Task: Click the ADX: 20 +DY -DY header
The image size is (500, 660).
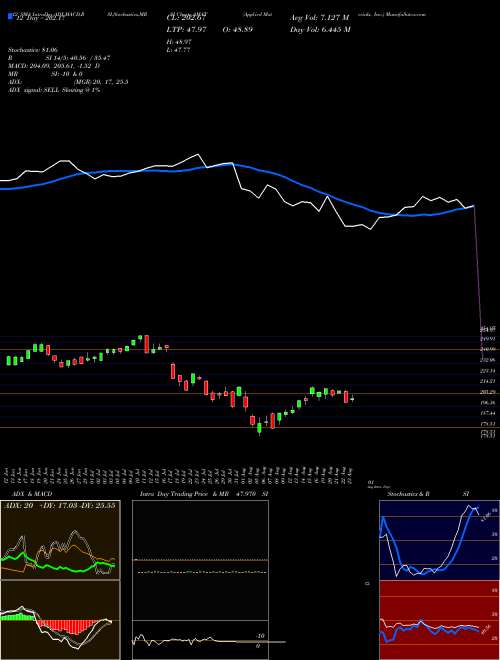Action: coord(59,506)
